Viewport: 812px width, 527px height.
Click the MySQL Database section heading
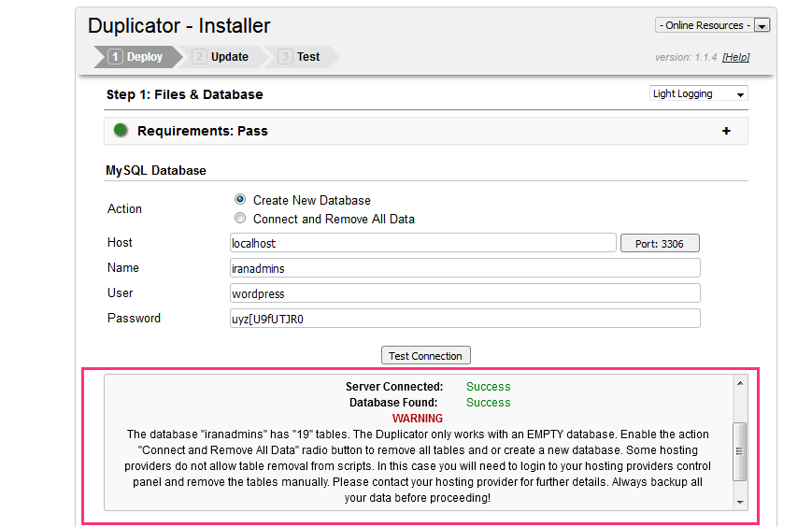[x=156, y=170]
